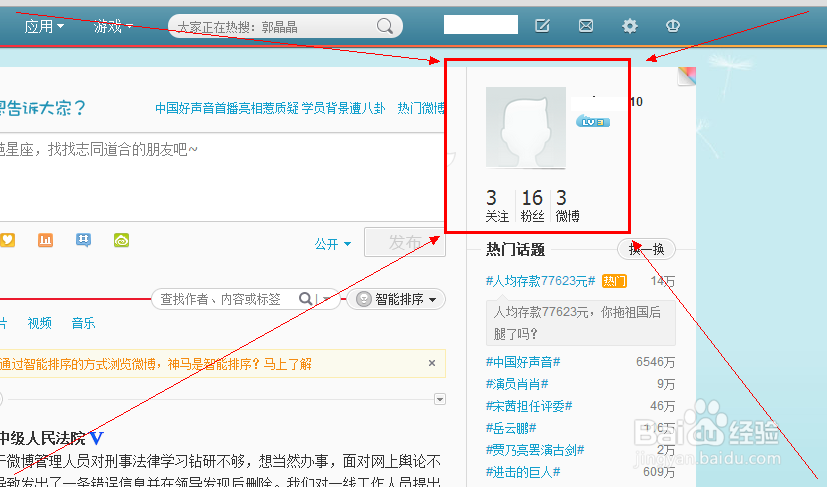Viewport: 827px width, 487px height.
Task: Open the 3 微博 posts count
Action: pyautogui.click(x=568, y=206)
